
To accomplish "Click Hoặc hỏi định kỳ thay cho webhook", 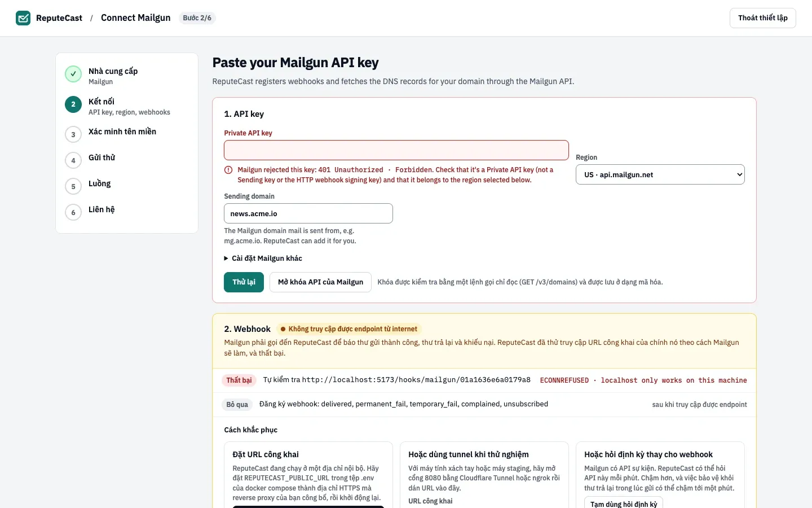I will tap(648, 454).
